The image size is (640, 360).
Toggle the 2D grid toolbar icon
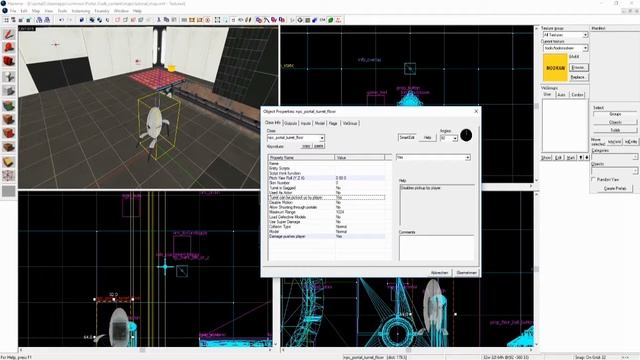pos(7,20)
